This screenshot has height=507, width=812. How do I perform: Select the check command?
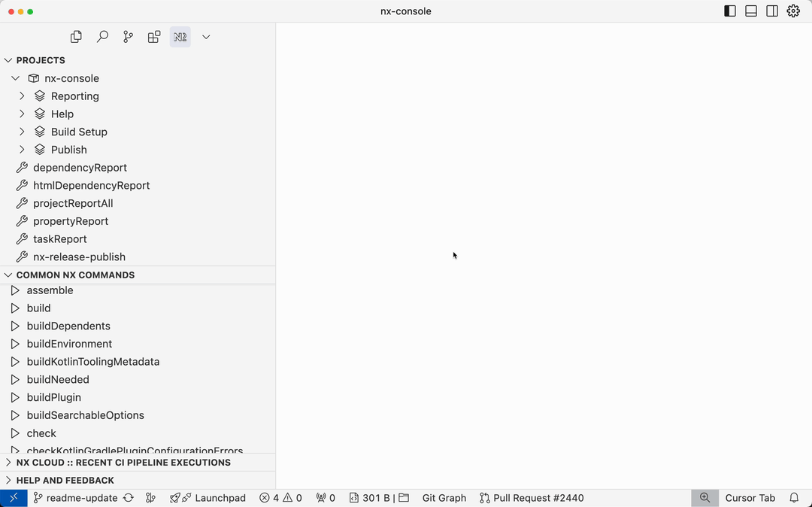pyautogui.click(x=41, y=433)
